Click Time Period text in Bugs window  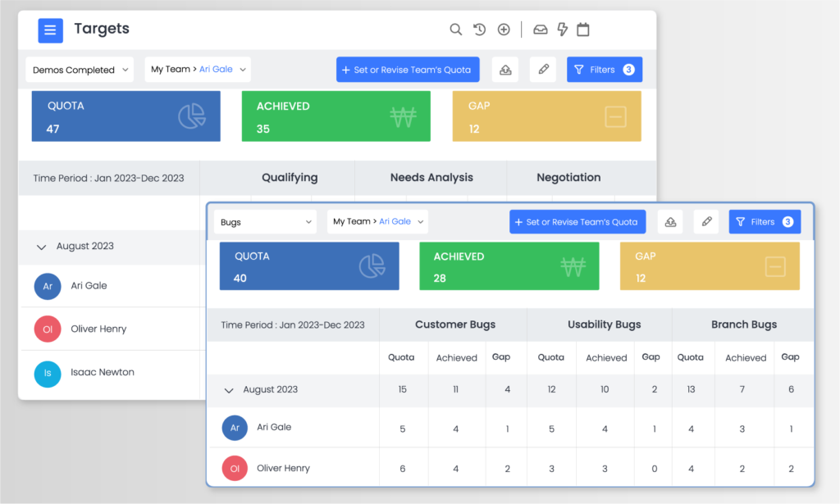pyautogui.click(x=293, y=325)
